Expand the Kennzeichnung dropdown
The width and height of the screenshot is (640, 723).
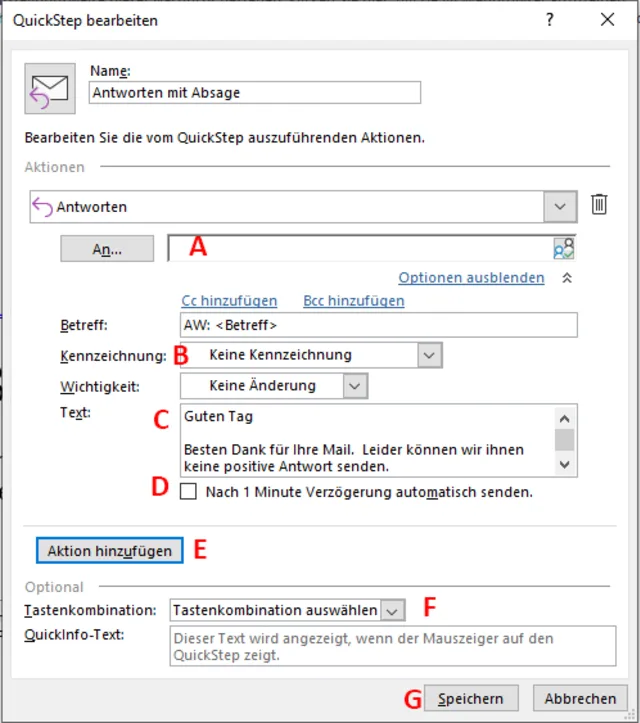point(429,354)
